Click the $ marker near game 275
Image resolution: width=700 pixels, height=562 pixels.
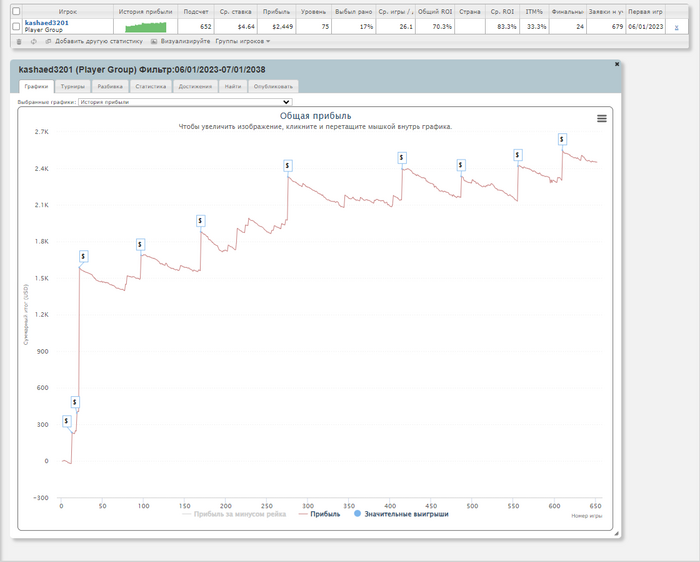click(x=288, y=164)
